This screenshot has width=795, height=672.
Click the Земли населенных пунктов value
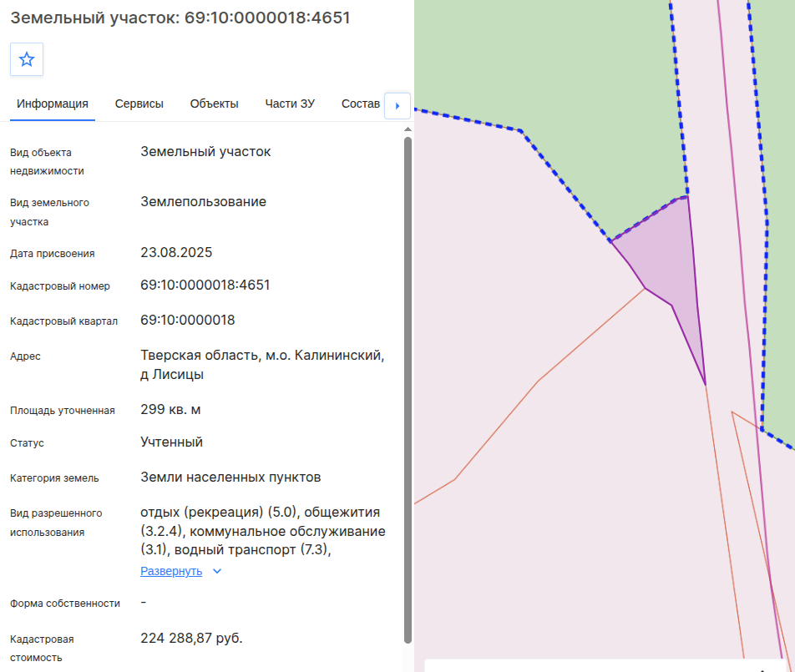coord(230,477)
